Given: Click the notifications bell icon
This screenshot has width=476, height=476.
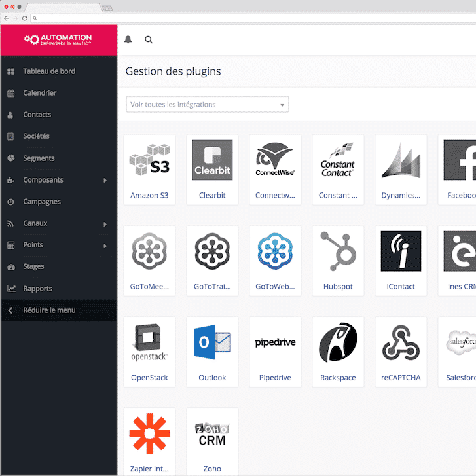Looking at the screenshot, I should (128, 39).
